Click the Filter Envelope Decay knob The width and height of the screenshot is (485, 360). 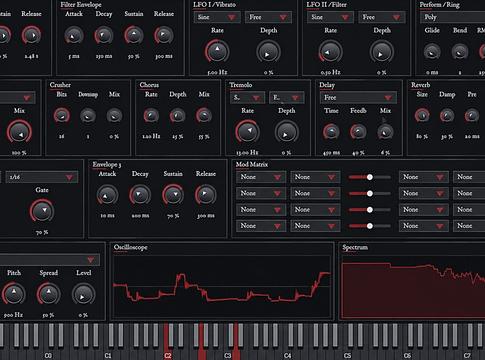[104, 36]
